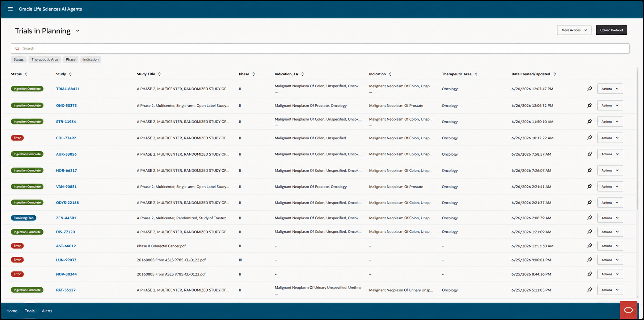Open study link ZEN-44501
Viewport: 644px width, 320px height.
click(66, 218)
